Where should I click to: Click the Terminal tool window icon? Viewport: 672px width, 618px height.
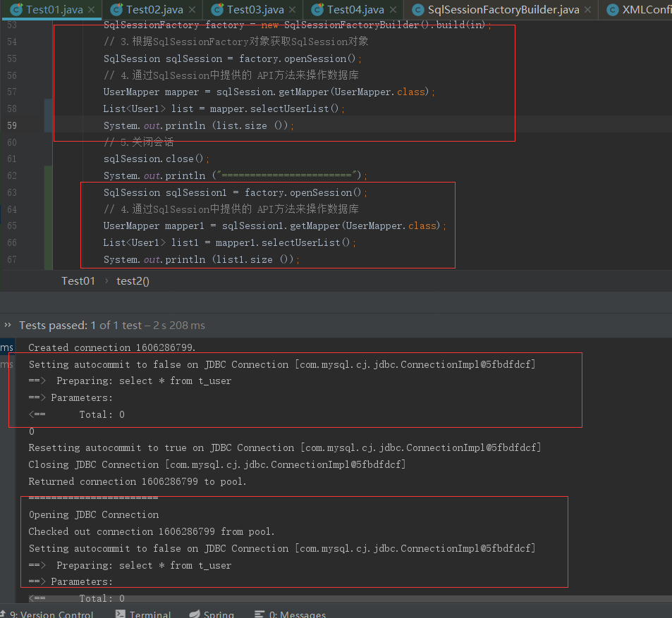pos(121,614)
